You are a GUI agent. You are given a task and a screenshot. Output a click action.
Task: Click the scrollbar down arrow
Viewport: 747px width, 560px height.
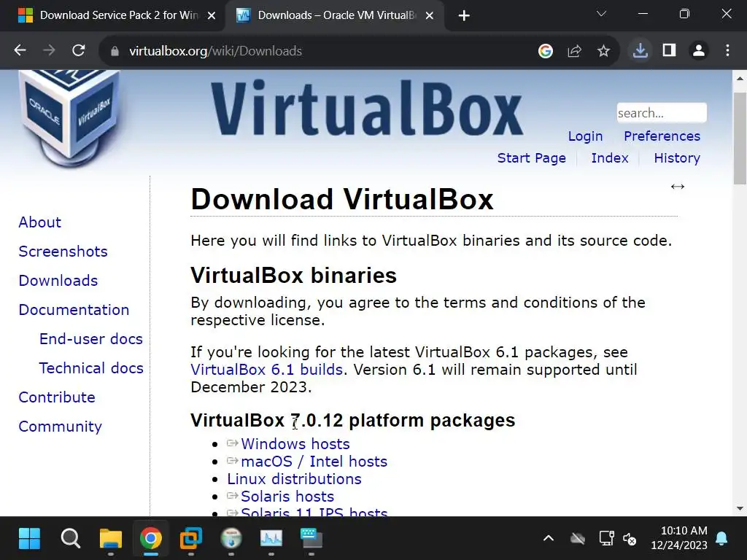click(740, 508)
